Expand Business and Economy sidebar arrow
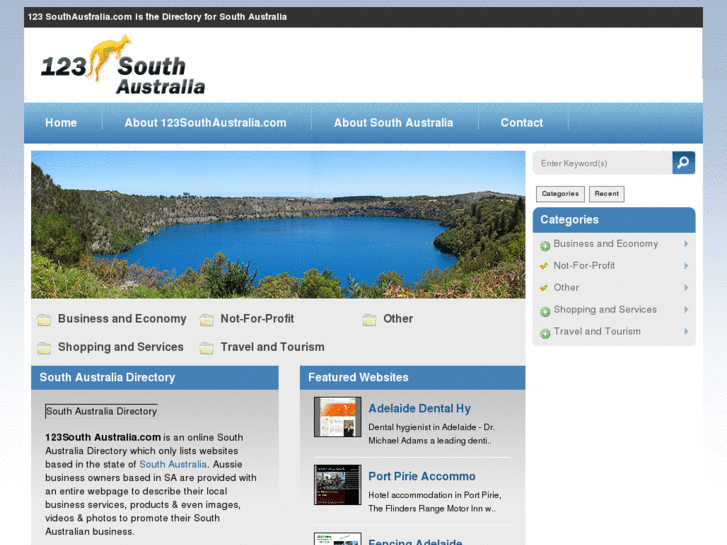This screenshot has height=545, width=727. [686, 244]
